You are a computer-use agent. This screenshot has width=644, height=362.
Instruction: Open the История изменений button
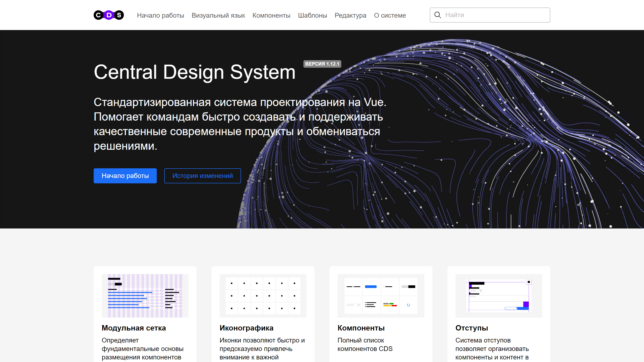pyautogui.click(x=202, y=176)
